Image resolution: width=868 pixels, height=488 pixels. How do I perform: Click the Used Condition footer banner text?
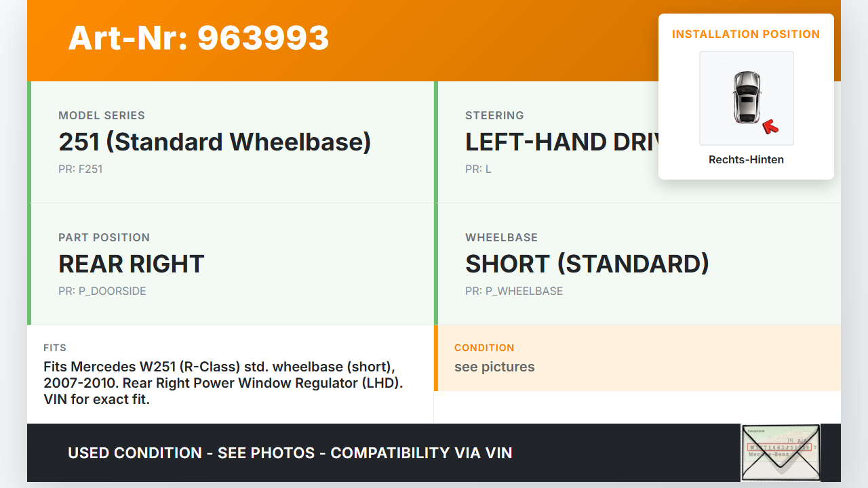coord(290,453)
